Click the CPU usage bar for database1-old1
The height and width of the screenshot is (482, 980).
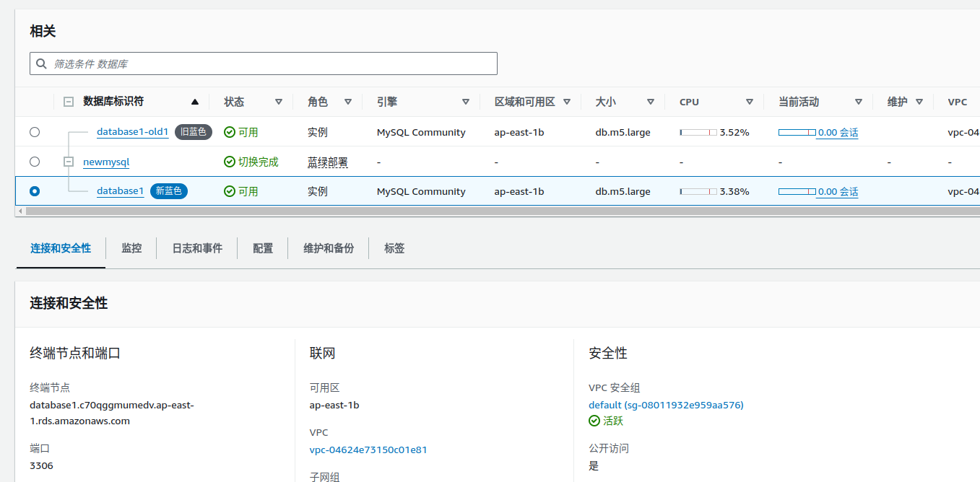[698, 133]
